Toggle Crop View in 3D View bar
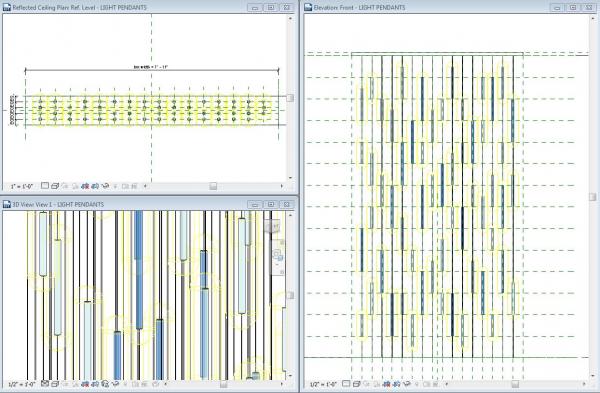 pos(85,384)
